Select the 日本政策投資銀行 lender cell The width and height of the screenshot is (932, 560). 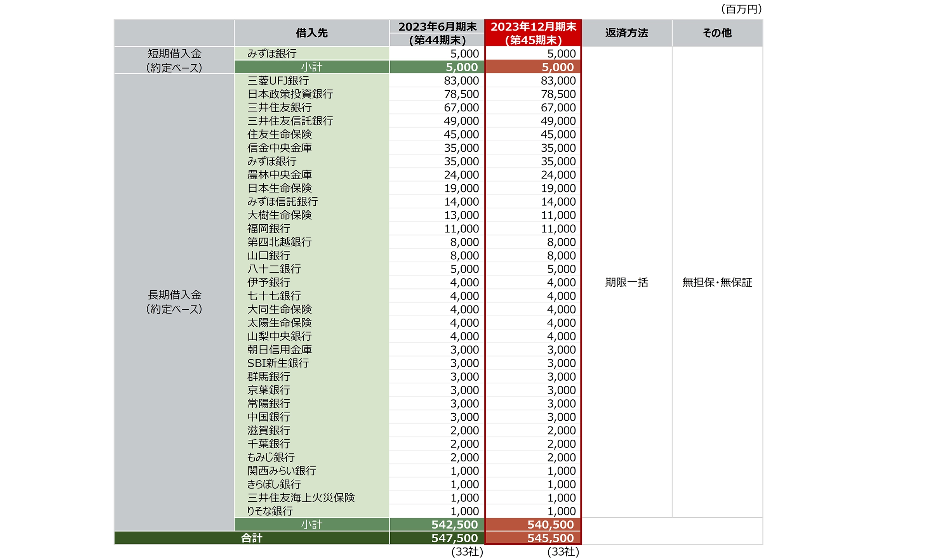[x=312, y=94]
